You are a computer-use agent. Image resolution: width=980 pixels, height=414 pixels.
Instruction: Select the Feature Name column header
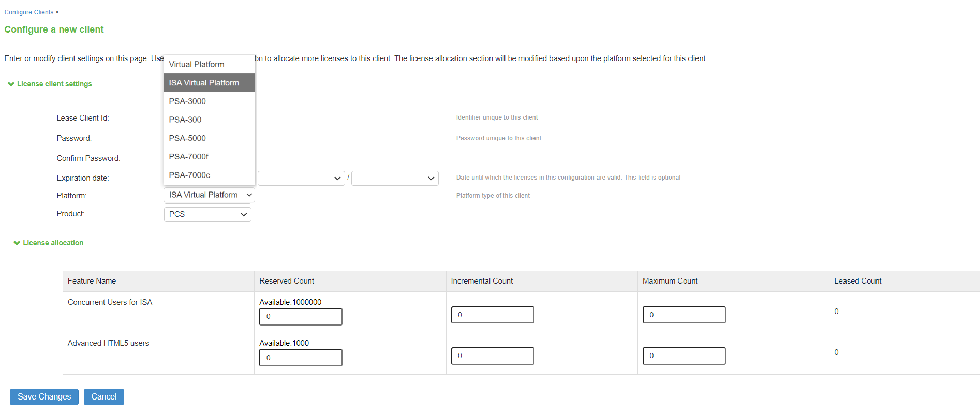[158, 281]
